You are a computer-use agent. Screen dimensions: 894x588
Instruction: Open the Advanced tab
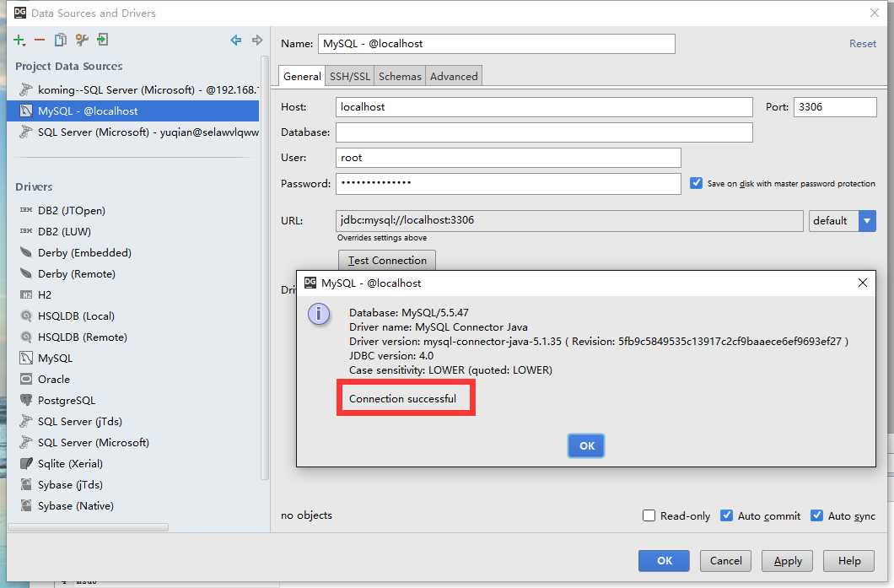[x=454, y=76]
